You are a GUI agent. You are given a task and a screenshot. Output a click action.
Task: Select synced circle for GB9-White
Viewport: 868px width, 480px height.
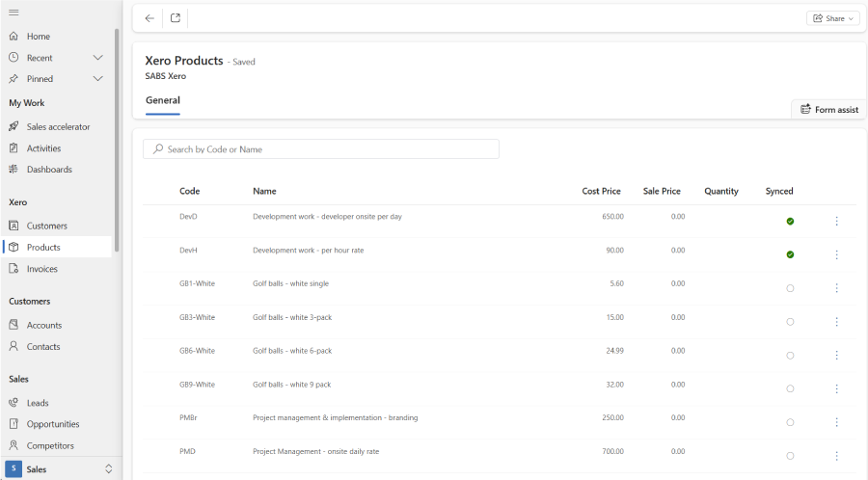(x=790, y=388)
